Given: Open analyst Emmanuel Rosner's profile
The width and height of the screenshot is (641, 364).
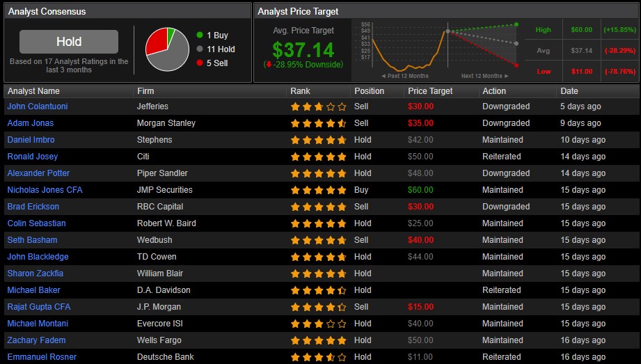Looking at the screenshot, I should (42, 357).
